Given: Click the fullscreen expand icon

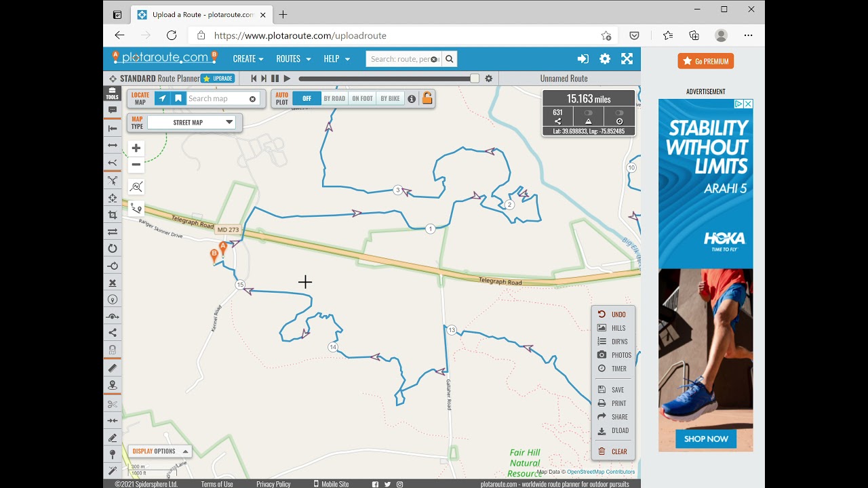Looking at the screenshot, I should [627, 59].
